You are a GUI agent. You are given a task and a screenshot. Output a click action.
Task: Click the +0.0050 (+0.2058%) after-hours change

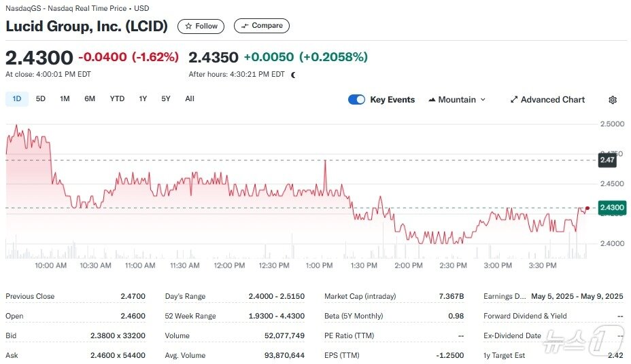[306, 57]
